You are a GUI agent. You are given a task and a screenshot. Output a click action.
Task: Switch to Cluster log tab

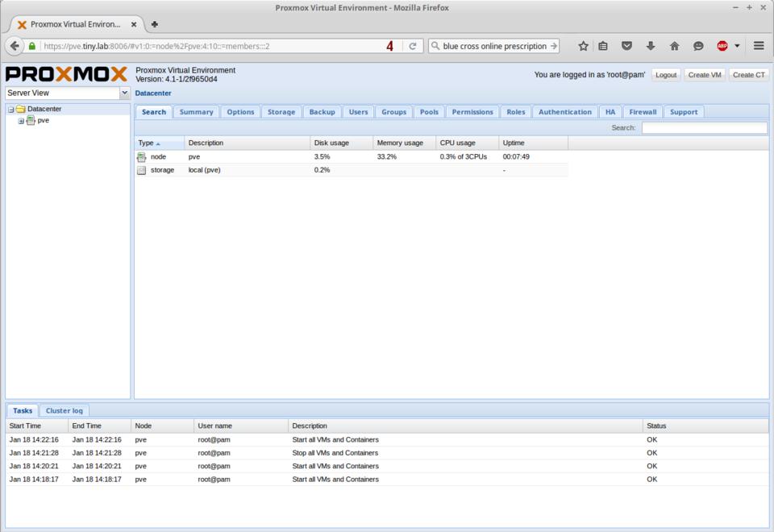[64, 410]
